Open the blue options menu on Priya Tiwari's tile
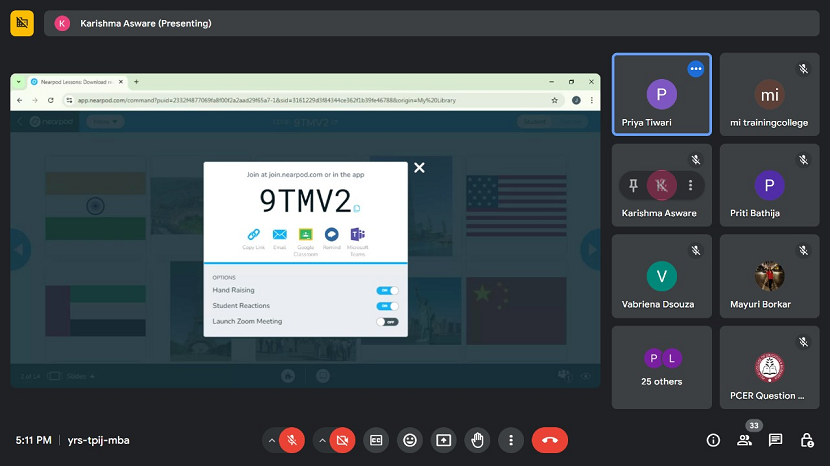The width and height of the screenshot is (830, 466). (696, 69)
